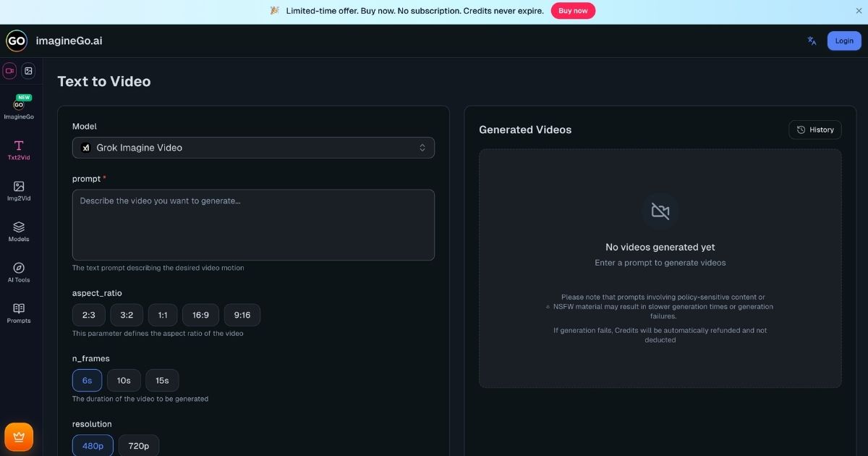This screenshot has width=868, height=456.
Task: Open the History of generated videos
Action: point(815,130)
